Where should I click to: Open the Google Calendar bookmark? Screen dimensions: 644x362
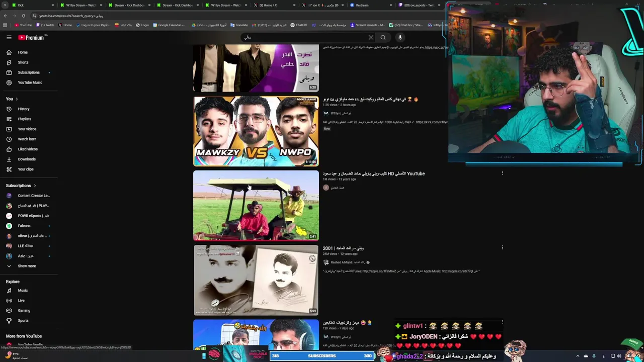169,25
